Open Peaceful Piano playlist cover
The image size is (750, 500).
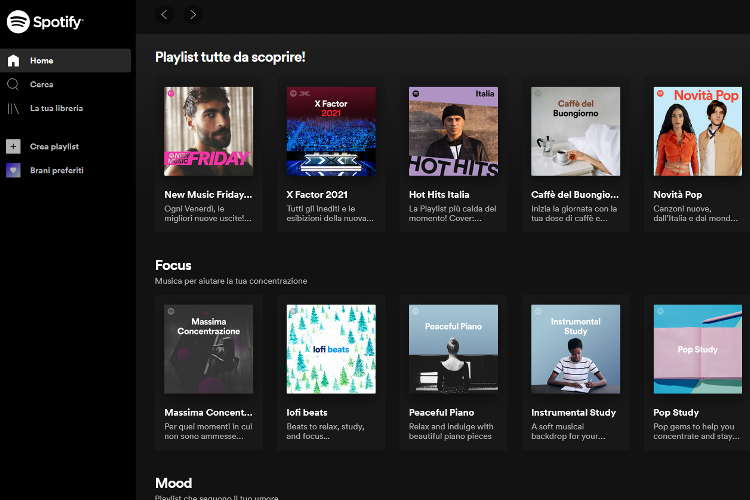coord(453,349)
